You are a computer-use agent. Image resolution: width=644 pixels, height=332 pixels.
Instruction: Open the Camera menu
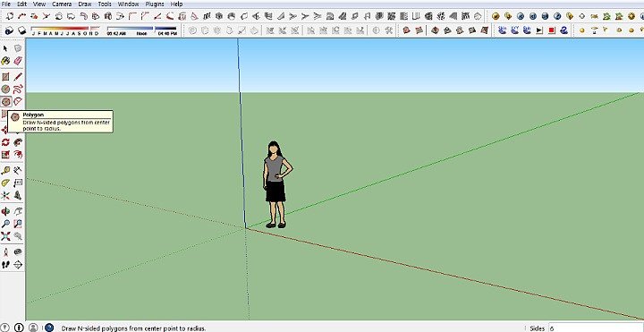tap(62, 4)
